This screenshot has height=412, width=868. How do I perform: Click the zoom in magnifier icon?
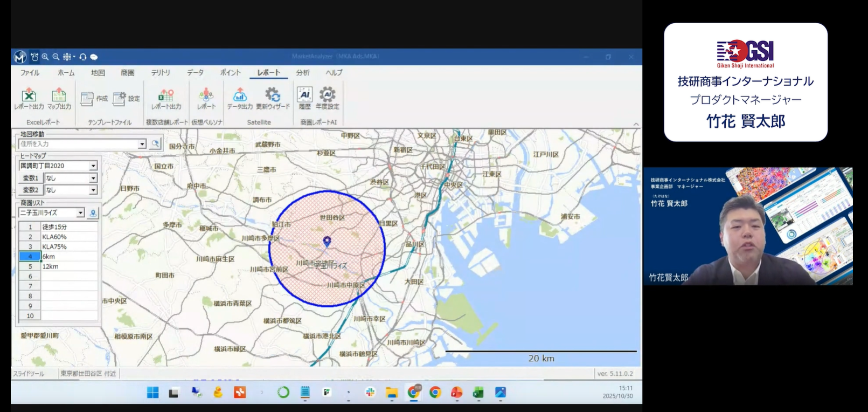pyautogui.click(x=45, y=57)
